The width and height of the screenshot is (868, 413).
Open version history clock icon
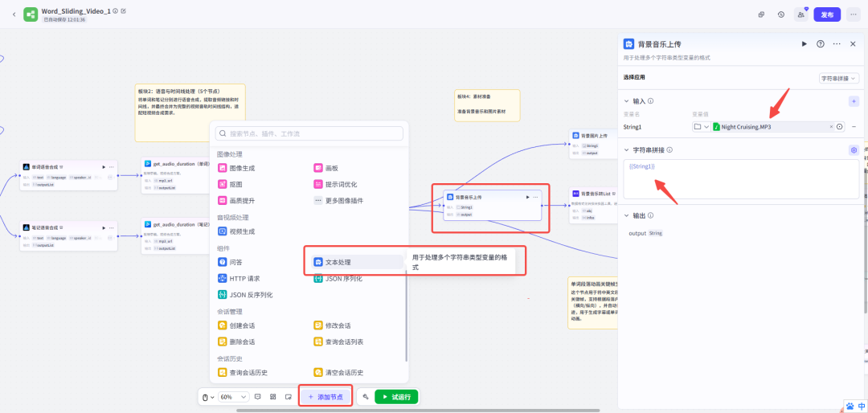[781, 14]
